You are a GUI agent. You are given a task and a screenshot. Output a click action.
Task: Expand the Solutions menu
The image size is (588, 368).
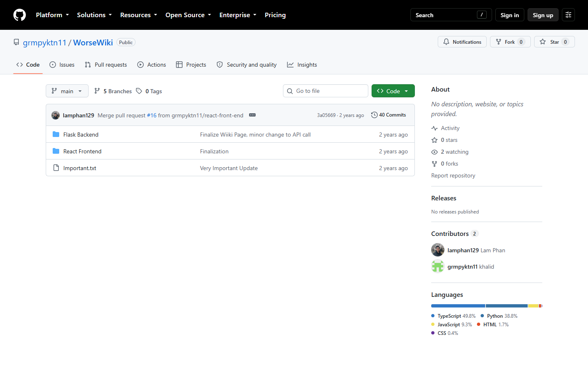click(94, 15)
